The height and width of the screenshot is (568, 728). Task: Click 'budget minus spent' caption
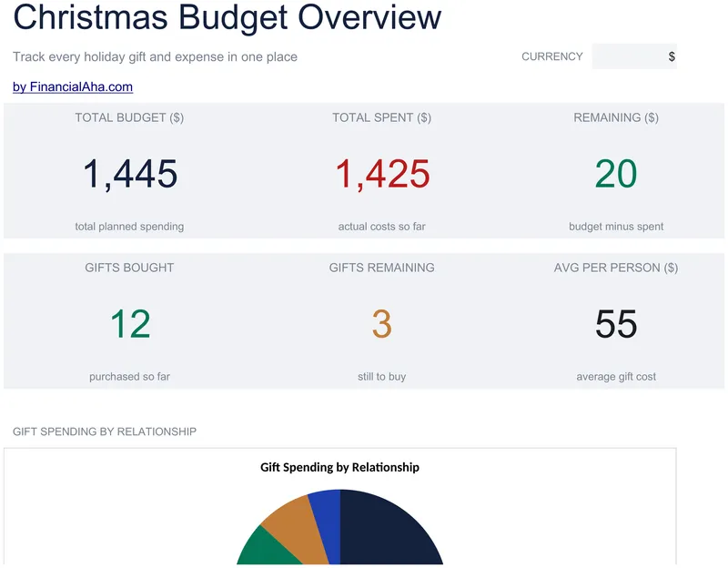pos(616,226)
